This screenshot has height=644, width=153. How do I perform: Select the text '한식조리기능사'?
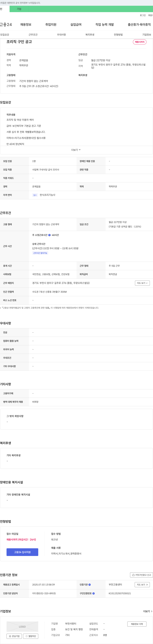tap(47, 195)
